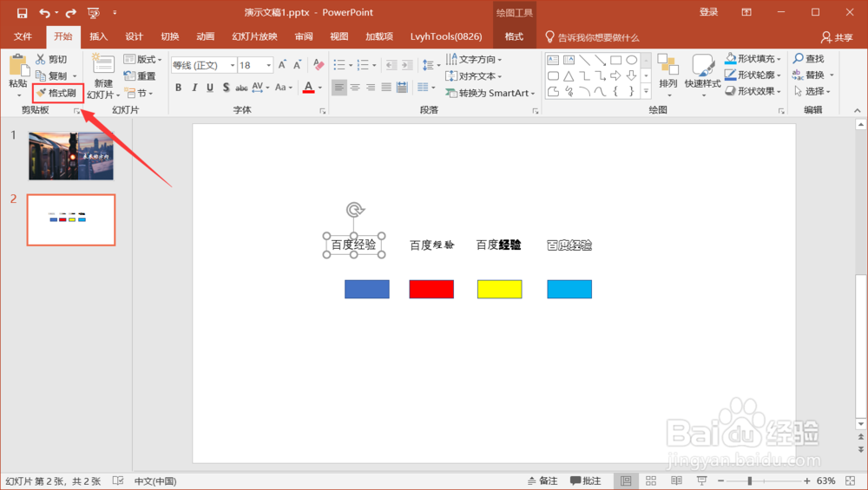
Task: Align text left
Action: click(x=339, y=88)
